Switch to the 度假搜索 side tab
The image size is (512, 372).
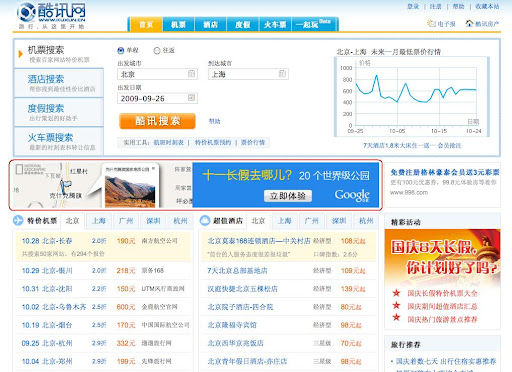59,112
